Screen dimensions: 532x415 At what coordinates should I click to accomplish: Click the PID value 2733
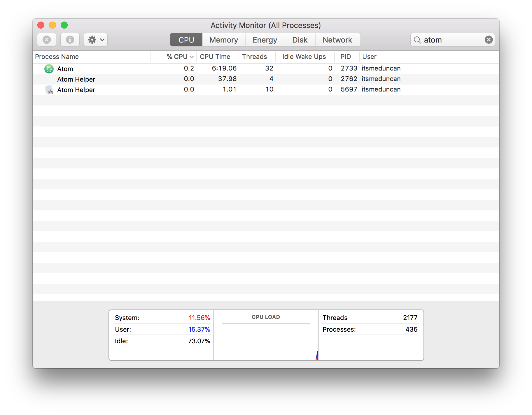349,68
